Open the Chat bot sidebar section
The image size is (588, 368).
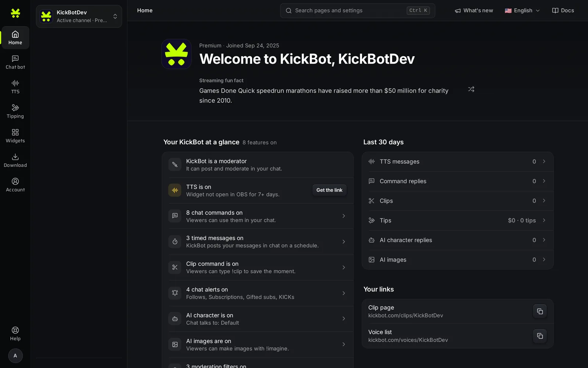(x=15, y=62)
